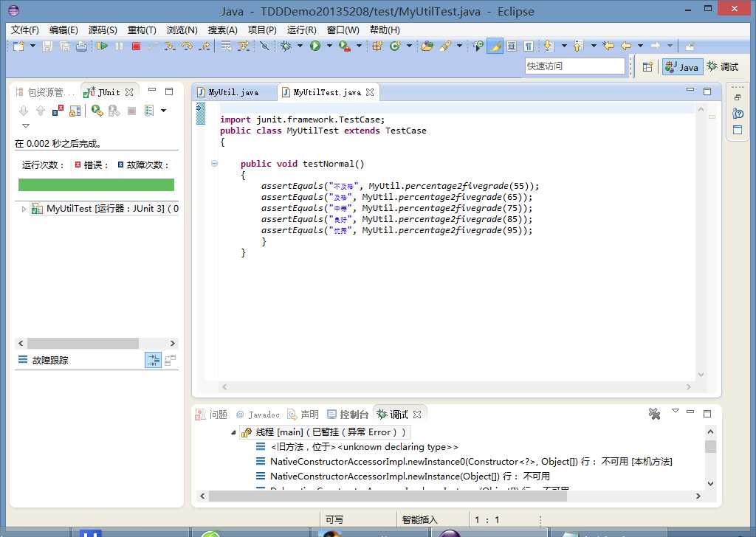
Task: Click the Step Into icon
Action: 169,46
